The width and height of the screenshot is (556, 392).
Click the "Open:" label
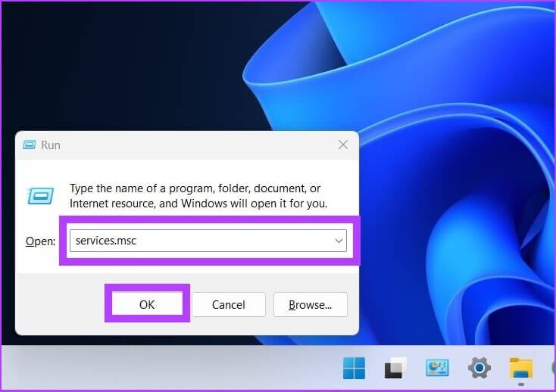[x=40, y=241]
